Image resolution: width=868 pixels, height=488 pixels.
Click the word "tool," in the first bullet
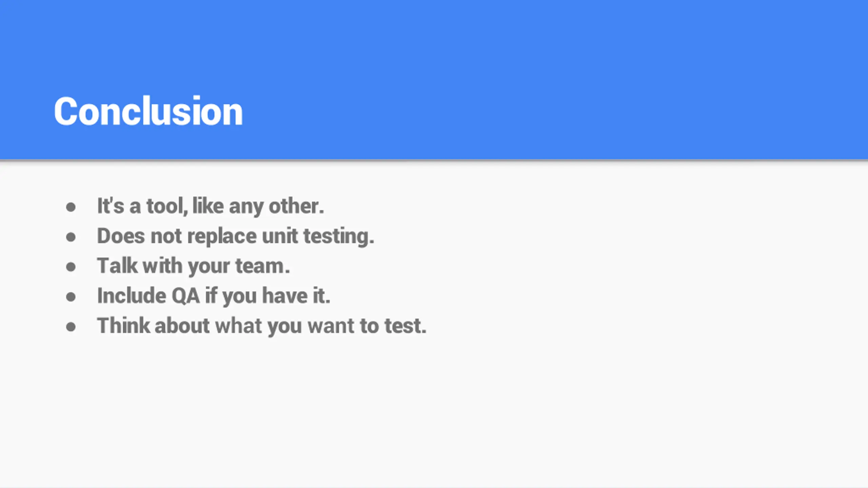tap(167, 206)
